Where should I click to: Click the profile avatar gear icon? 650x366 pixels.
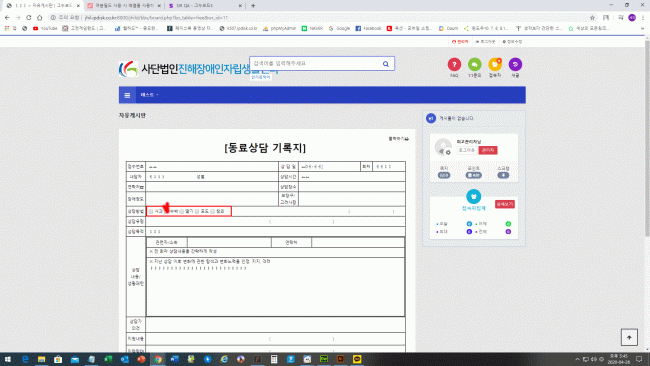point(448,153)
